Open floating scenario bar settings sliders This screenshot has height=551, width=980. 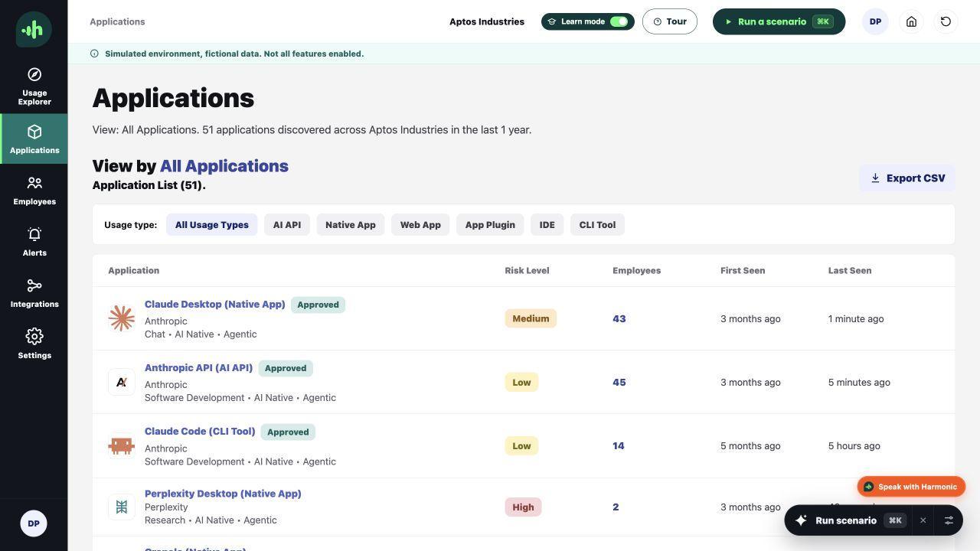949,520
